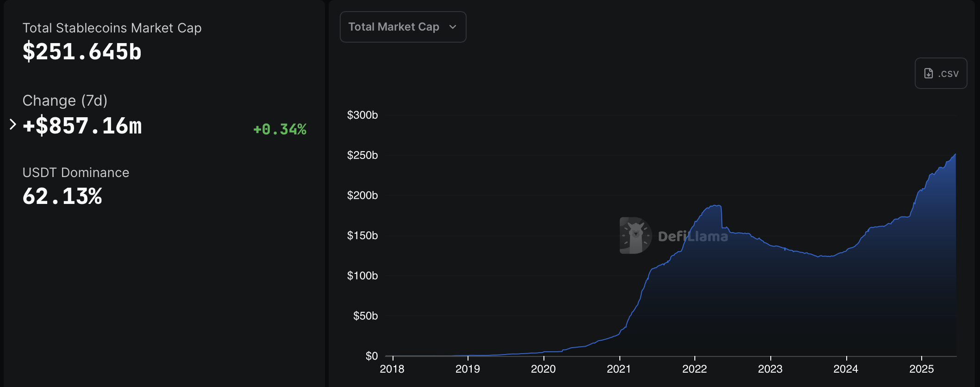Select the 2020 tick on the time axis
980x387 pixels.
coord(543,369)
